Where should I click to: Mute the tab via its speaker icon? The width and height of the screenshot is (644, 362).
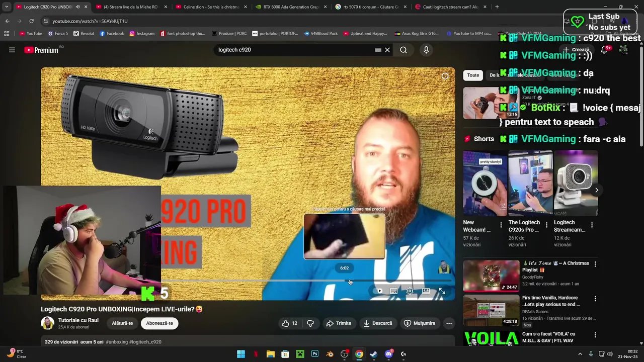77,7
